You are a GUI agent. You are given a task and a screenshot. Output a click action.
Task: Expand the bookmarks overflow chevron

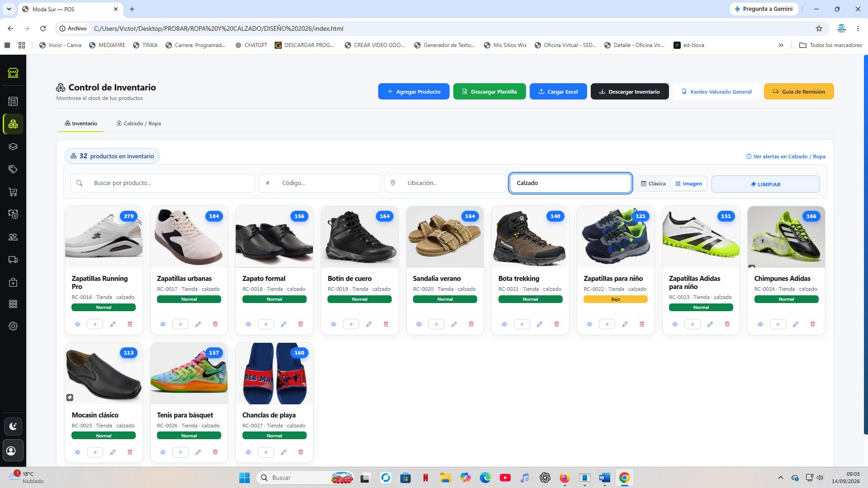click(781, 45)
